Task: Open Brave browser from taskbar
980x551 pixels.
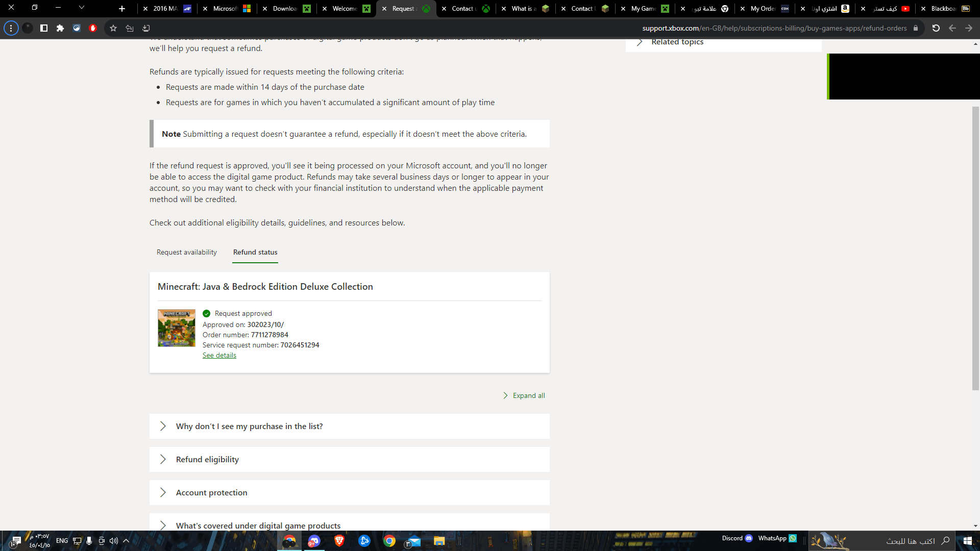Action: click(x=339, y=541)
